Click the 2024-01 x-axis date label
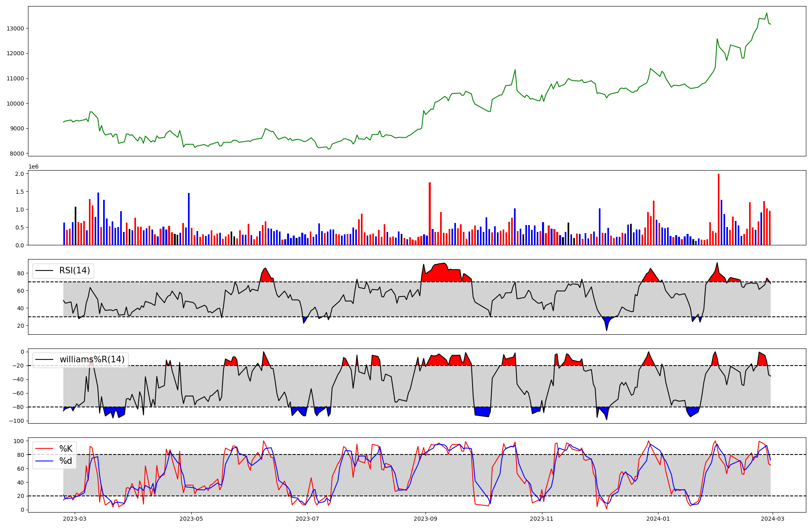This screenshot has height=528, width=812. 658,519
